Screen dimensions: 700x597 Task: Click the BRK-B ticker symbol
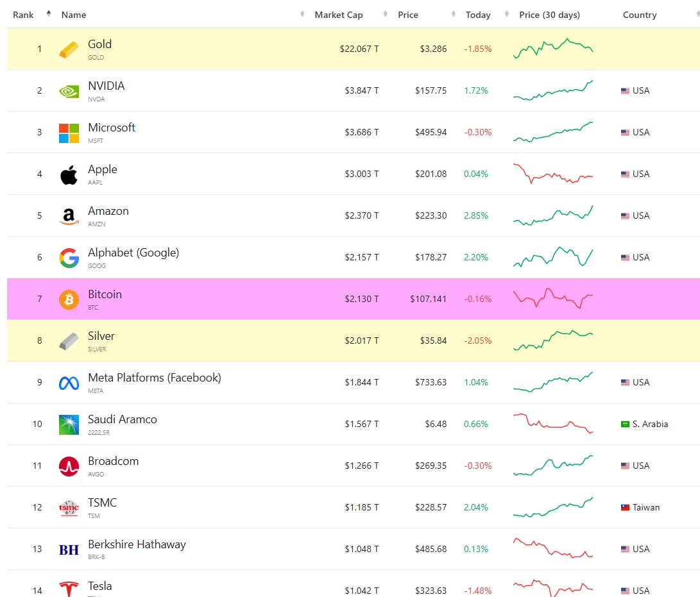pos(96,557)
